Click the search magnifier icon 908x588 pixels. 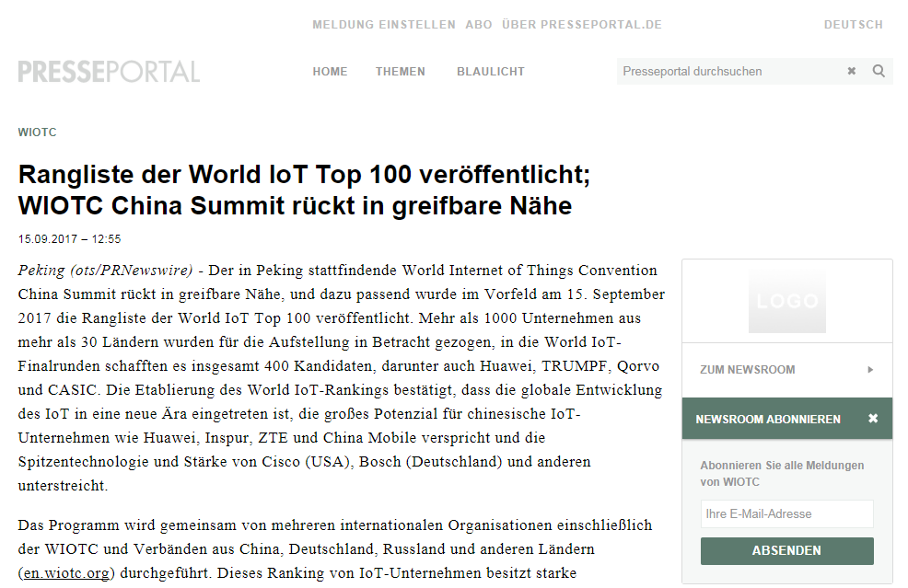click(x=878, y=71)
